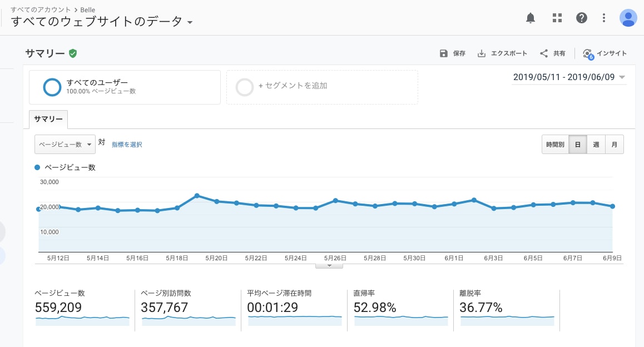Click the ページビュー数 legend label
The height and width of the screenshot is (347, 644).
(70, 167)
